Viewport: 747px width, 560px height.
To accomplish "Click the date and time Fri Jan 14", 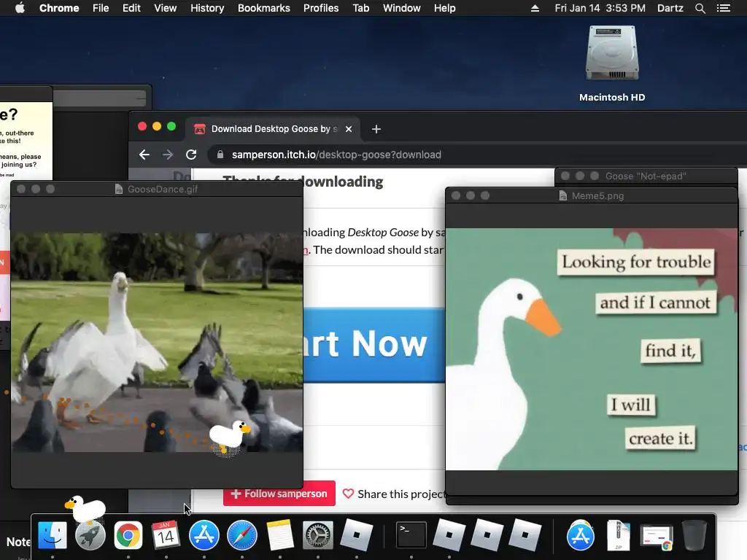I will tap(600, 8).
